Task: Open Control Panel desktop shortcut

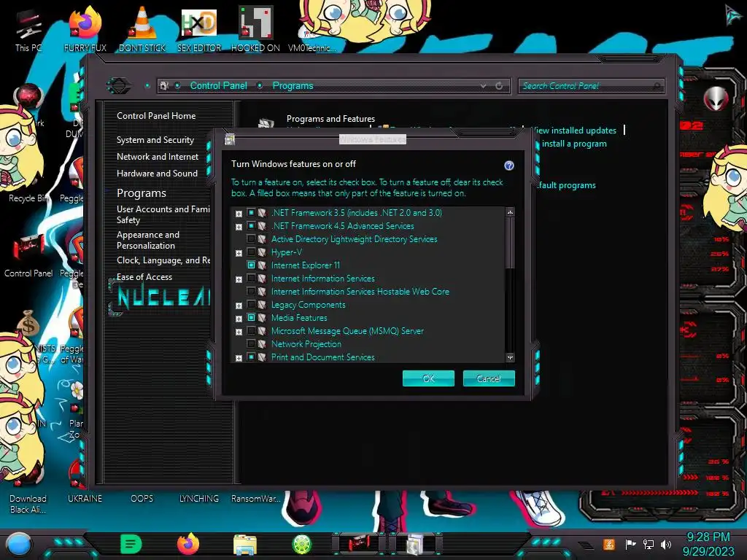Action: (28, 256)
